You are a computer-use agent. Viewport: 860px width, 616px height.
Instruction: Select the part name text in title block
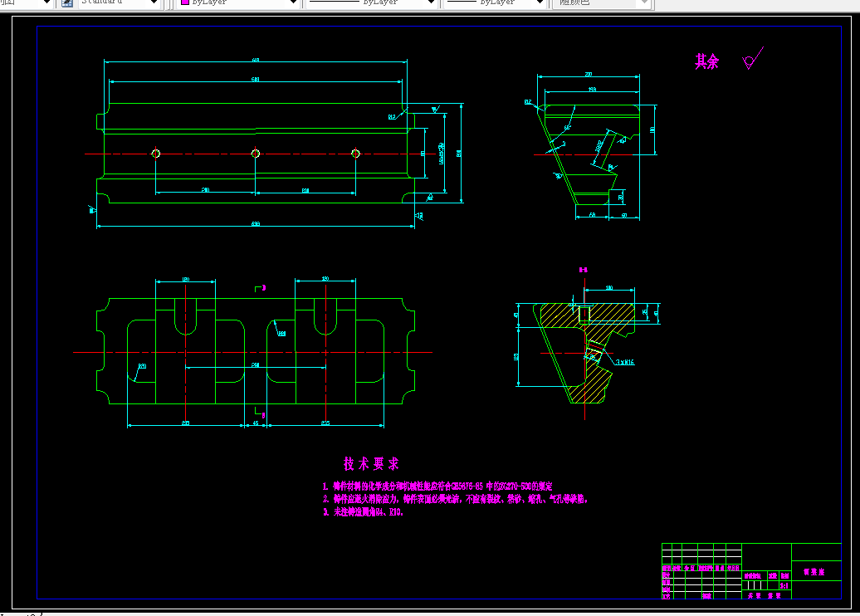pos(814,572)
